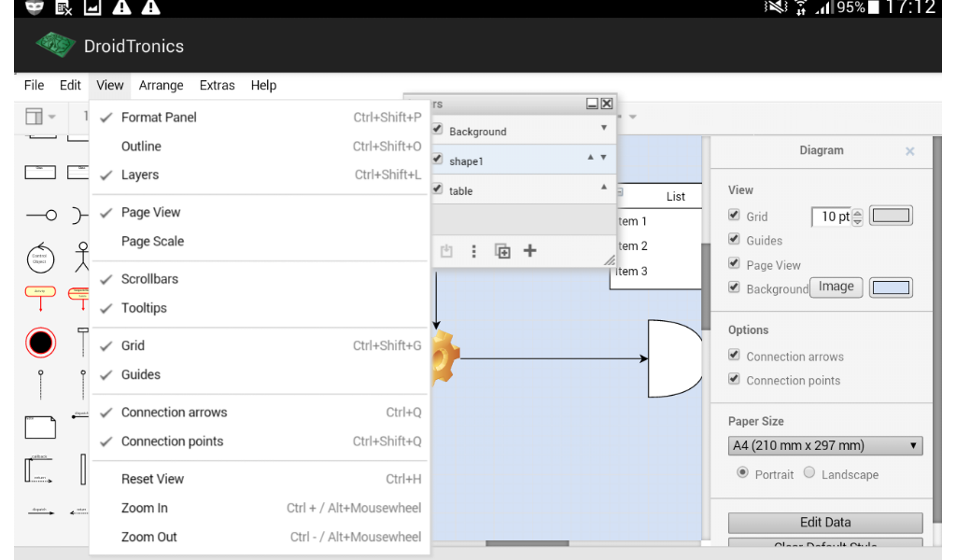This screenshot has height=560, width=956.
Task: Select the actor stick figure shape
Action: tap(82, 259)
